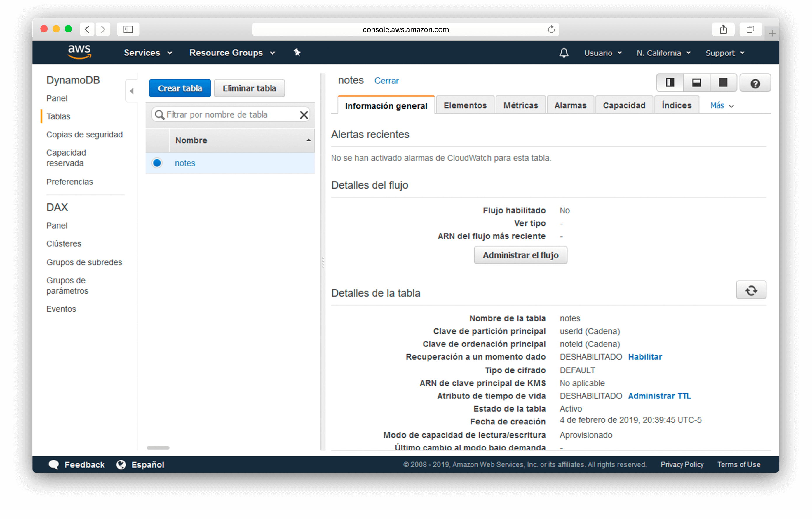Viewport: 812px width, 519px height.
Task: Open the Support dropdown menu
Action: [x=725, y=53]
